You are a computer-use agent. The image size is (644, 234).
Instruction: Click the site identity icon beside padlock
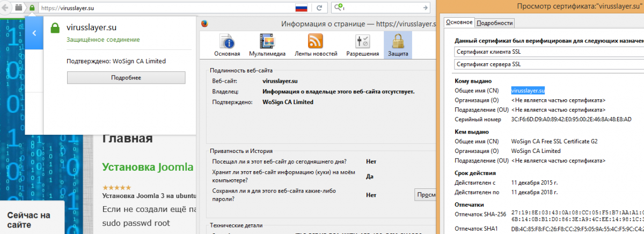click(x=19, y=8)
